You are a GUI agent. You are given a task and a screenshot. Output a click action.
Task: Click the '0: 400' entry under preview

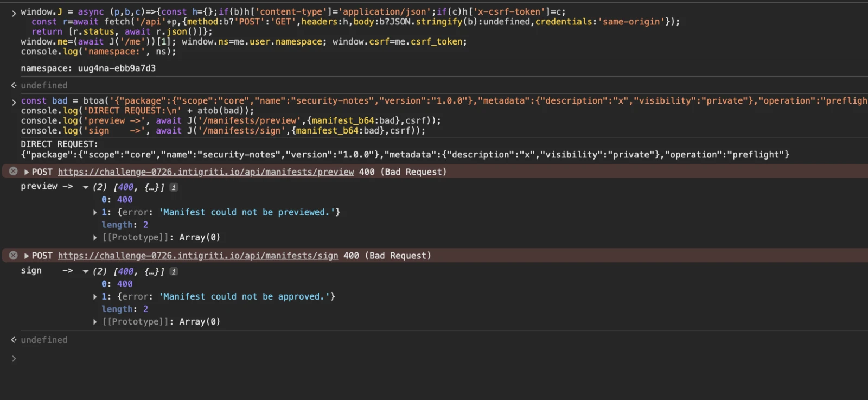(x=117, y=200)
